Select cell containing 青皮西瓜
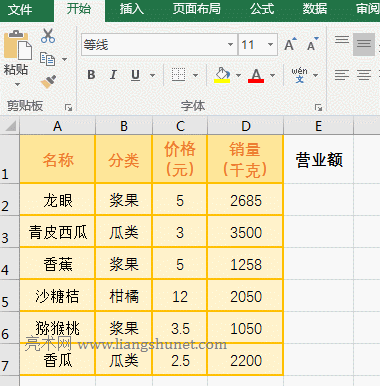Viewport: 380px width, 386px height. (x=57, y=232)
